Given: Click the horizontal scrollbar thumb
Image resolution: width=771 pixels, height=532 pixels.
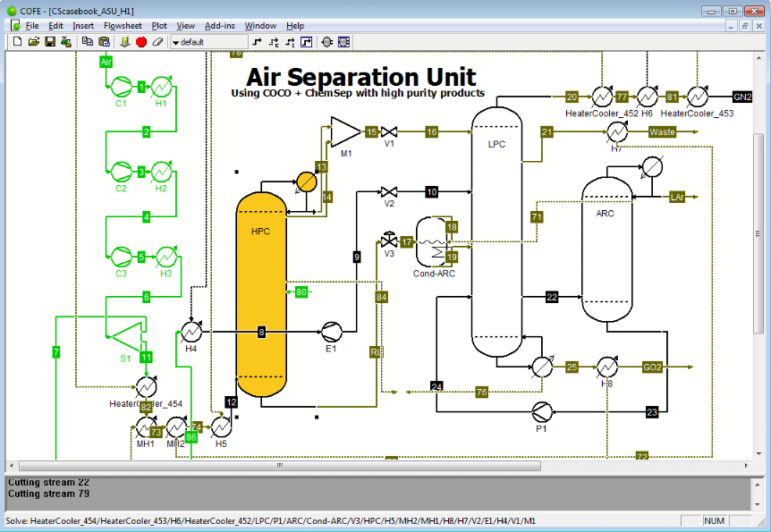Looking at the screenshot, I should point(280,465).
